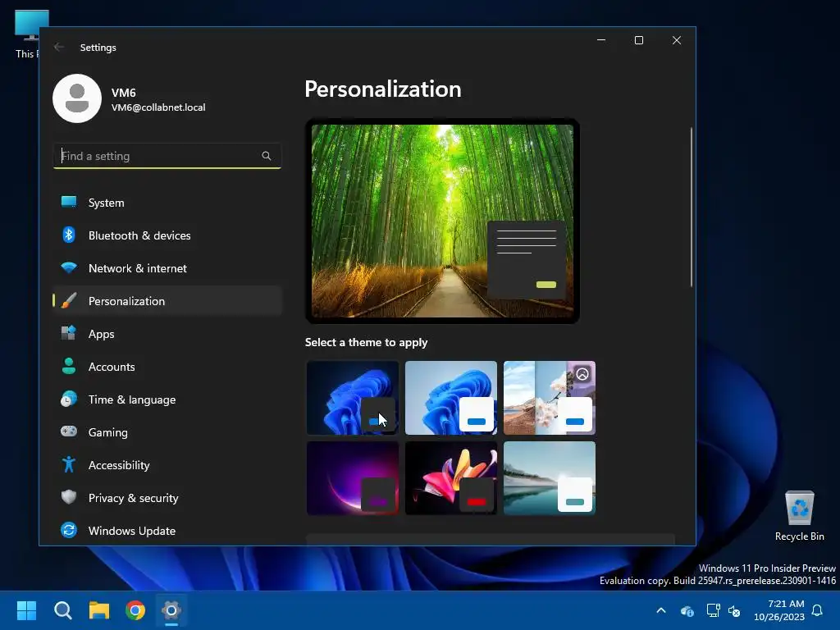Click the Personalization page heading

click(382, 89)
